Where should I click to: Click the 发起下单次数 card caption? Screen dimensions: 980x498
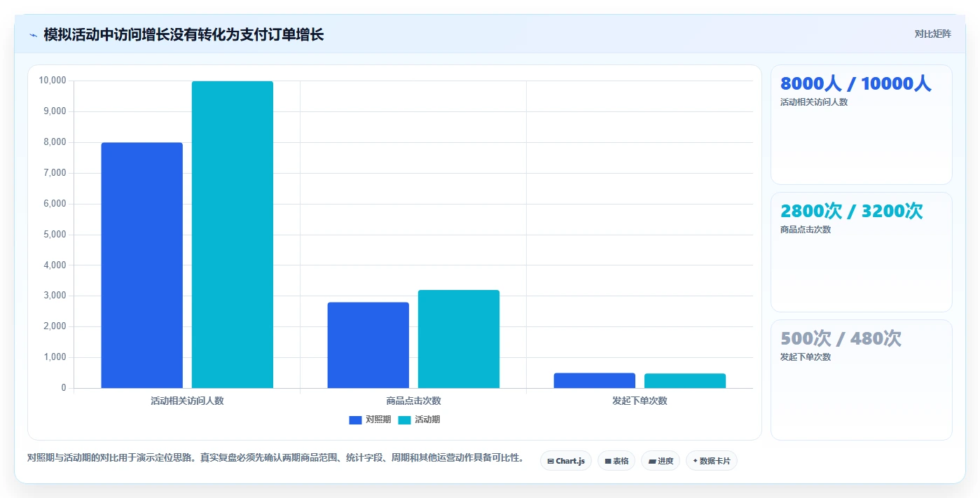click(806, 357)
